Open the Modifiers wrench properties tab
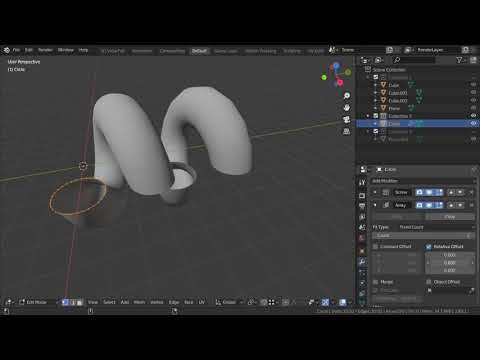 362,261
